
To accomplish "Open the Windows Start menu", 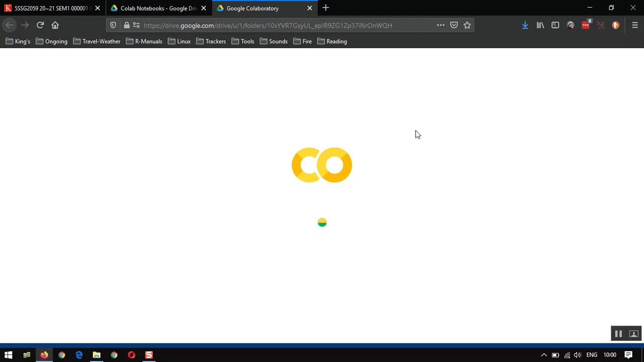I will (9, 355).
